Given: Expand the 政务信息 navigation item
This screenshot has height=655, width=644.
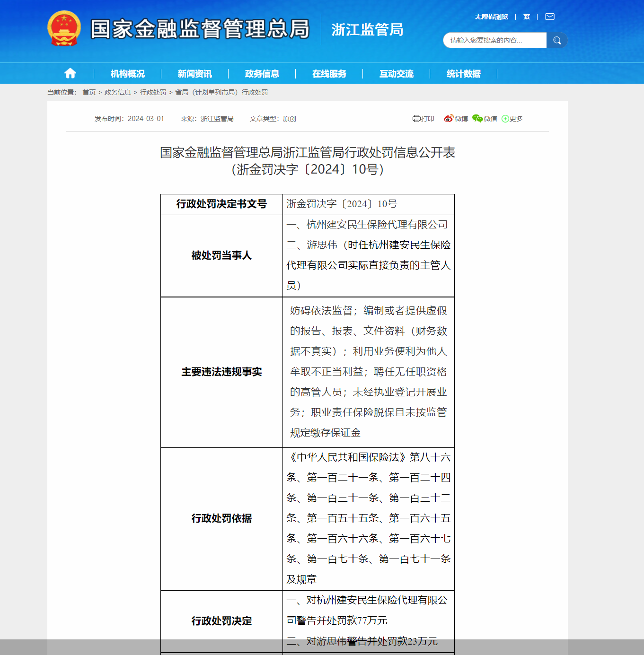Looking at the screenshot, I should pos(262,74).
